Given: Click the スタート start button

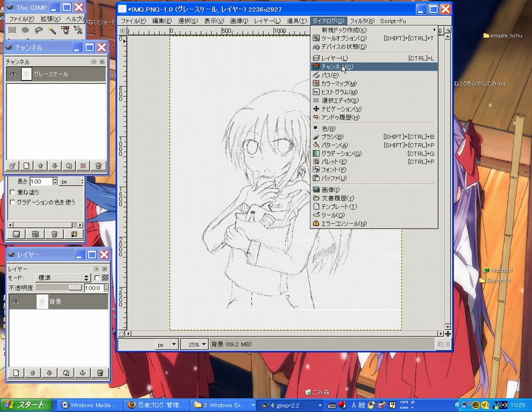Looking at the screenshot, I should 27,405.
